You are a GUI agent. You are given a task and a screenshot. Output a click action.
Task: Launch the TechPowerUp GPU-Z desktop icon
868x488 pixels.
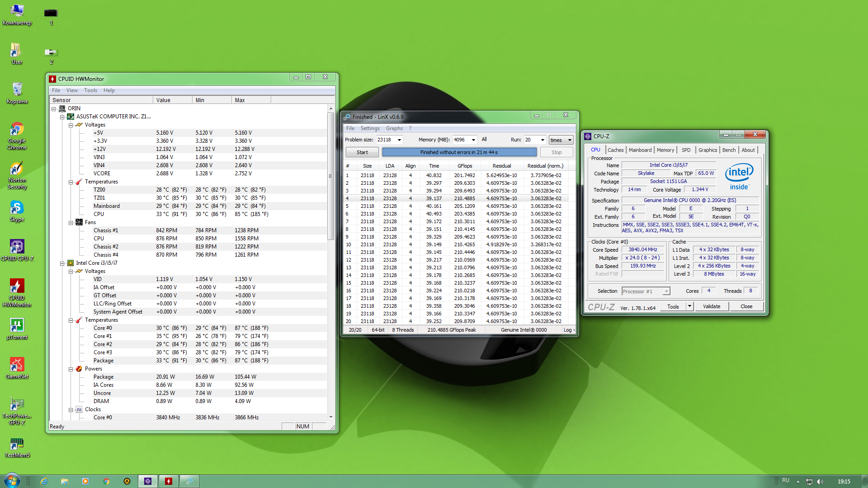coord(17,404)
